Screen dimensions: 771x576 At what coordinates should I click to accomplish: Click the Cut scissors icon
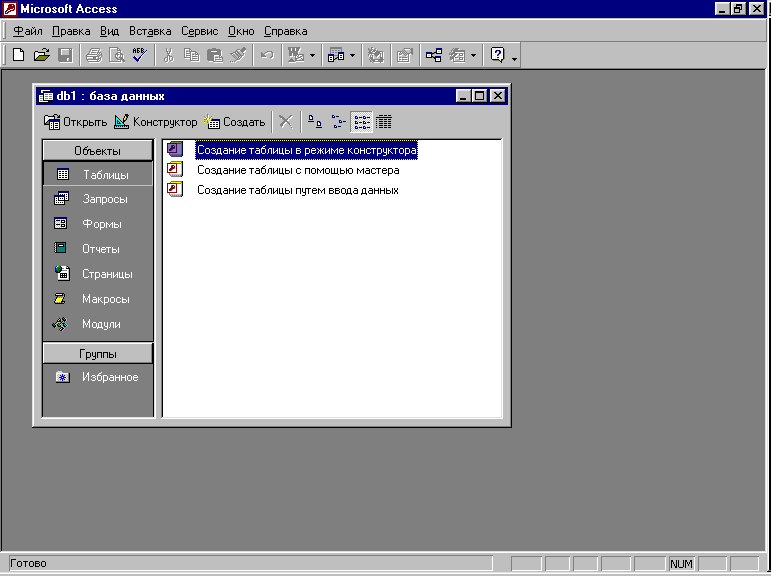coord(169,55)
